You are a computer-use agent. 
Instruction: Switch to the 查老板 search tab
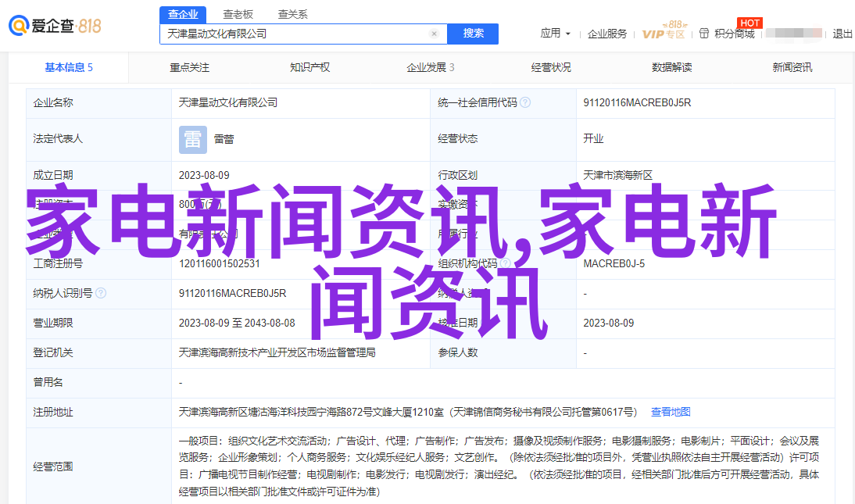pyautogui.click(x=238, y=15)
